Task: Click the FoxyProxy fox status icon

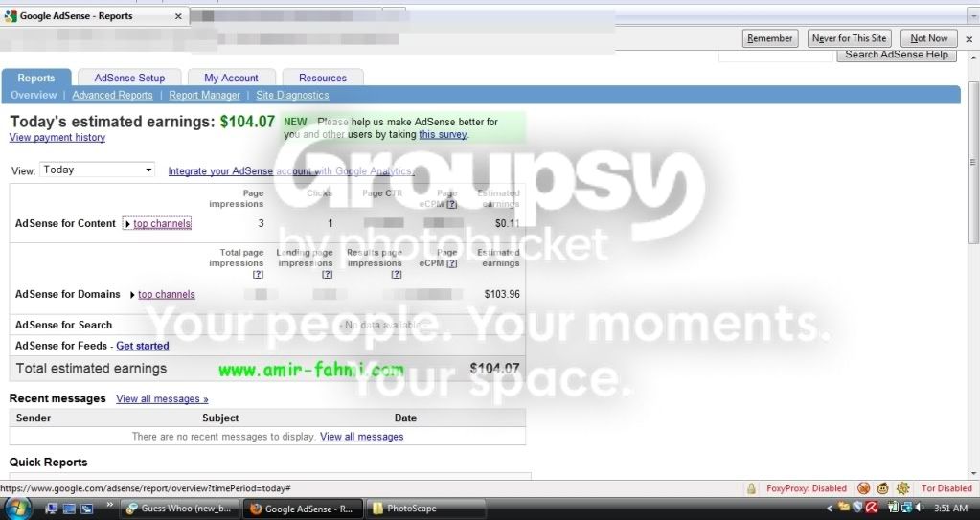Action: [863, 488]
